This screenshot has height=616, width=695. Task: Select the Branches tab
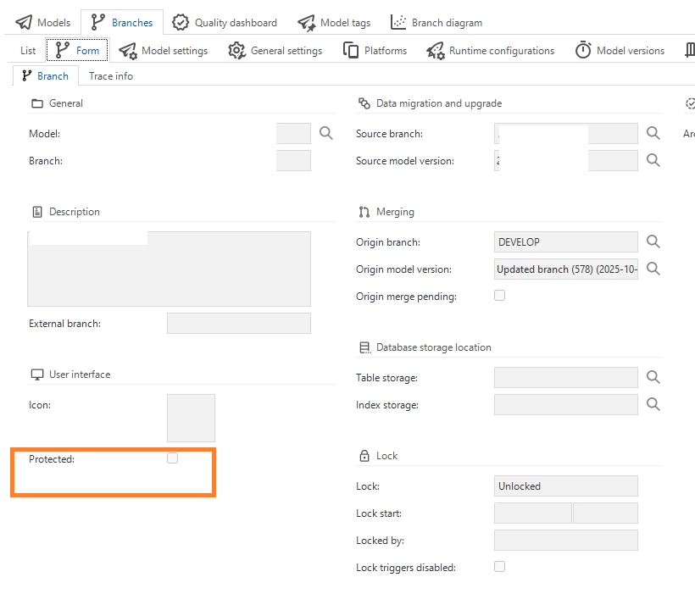tap(122, 23)
